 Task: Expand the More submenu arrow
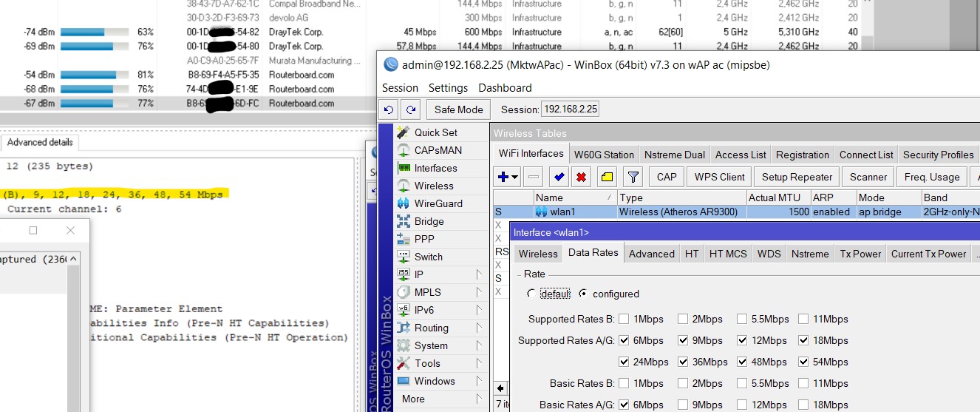point(478,399)
